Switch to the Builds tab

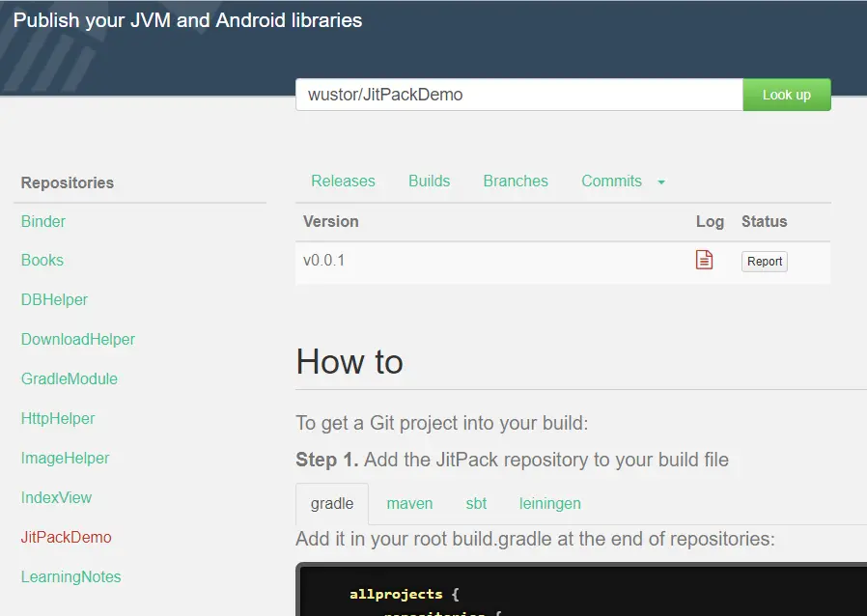click(x=429, y=181)
